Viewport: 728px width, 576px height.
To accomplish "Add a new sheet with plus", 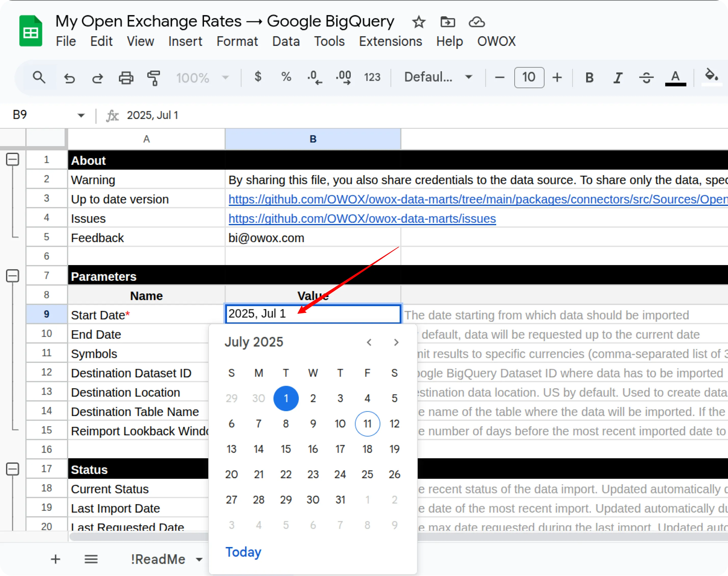I will [x=56, y=559].
